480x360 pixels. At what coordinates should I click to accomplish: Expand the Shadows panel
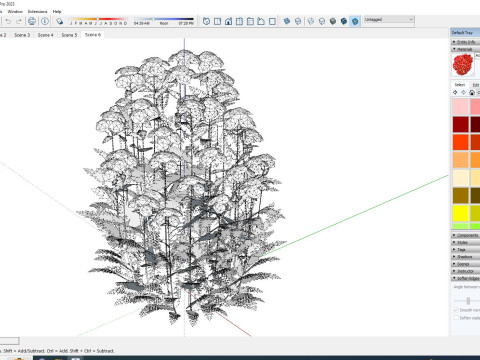click(466, 257)
